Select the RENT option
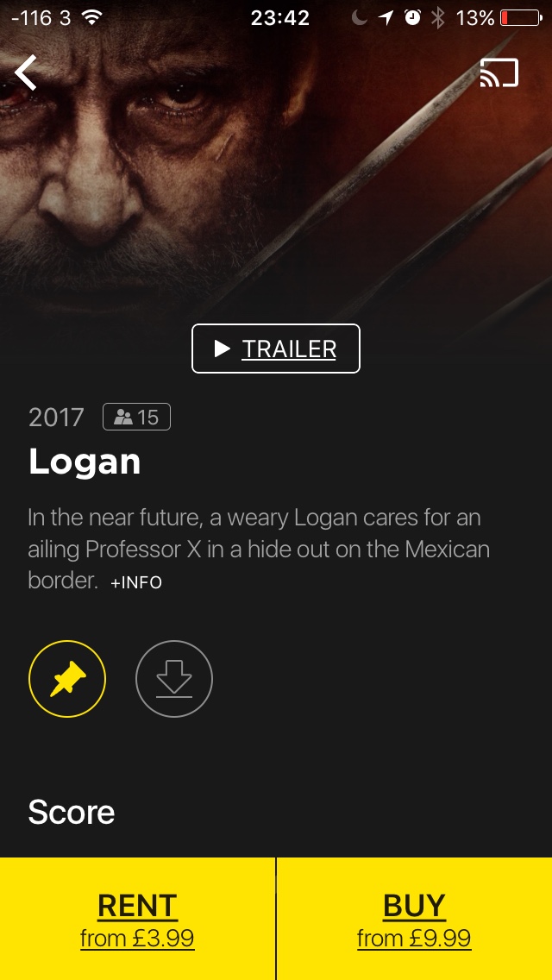 [137, 906]
